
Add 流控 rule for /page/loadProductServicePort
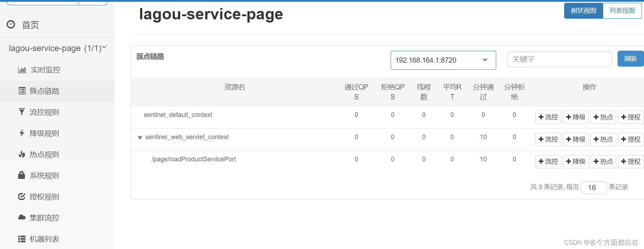pos(548,161)
